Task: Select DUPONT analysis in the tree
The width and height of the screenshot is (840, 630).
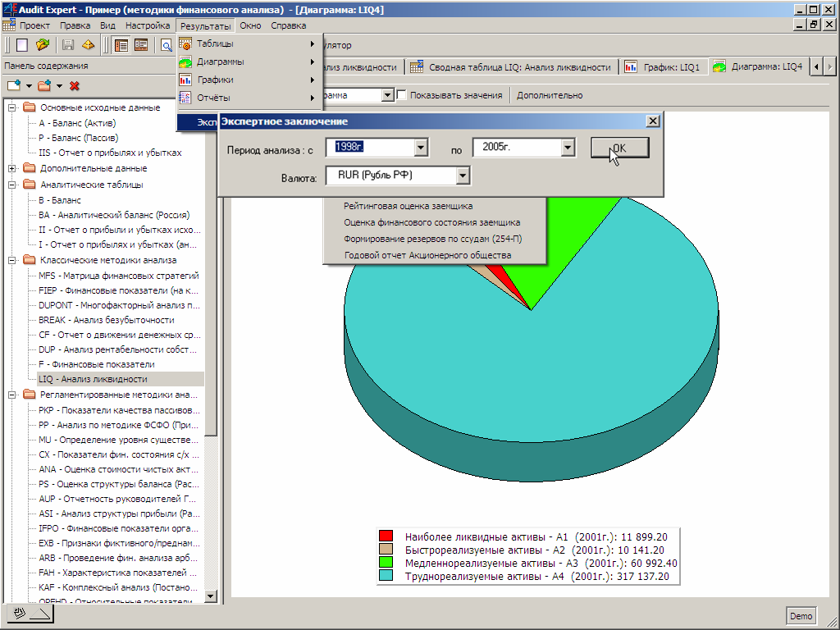Action: pyautogui.click(x=118, y=305)
